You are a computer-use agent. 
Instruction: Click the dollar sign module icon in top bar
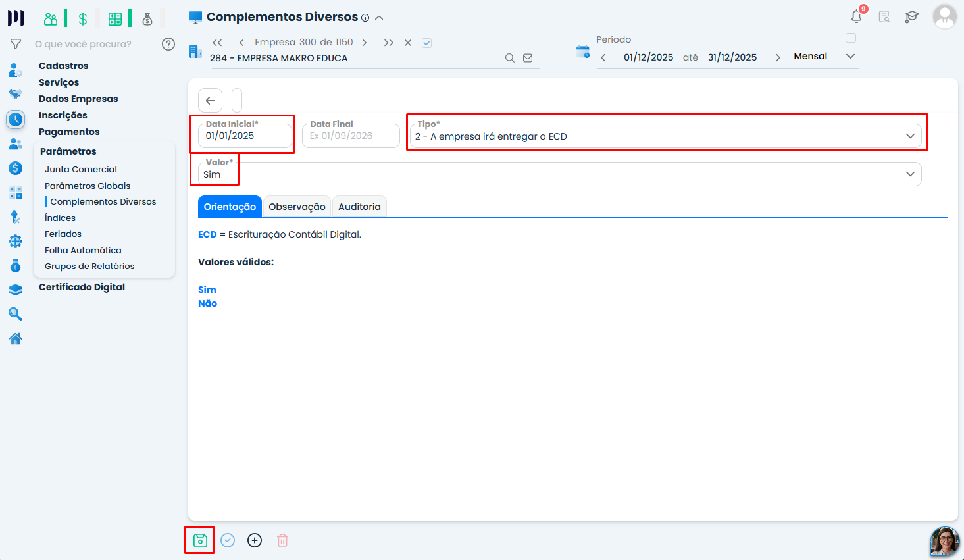click(83, 19)
